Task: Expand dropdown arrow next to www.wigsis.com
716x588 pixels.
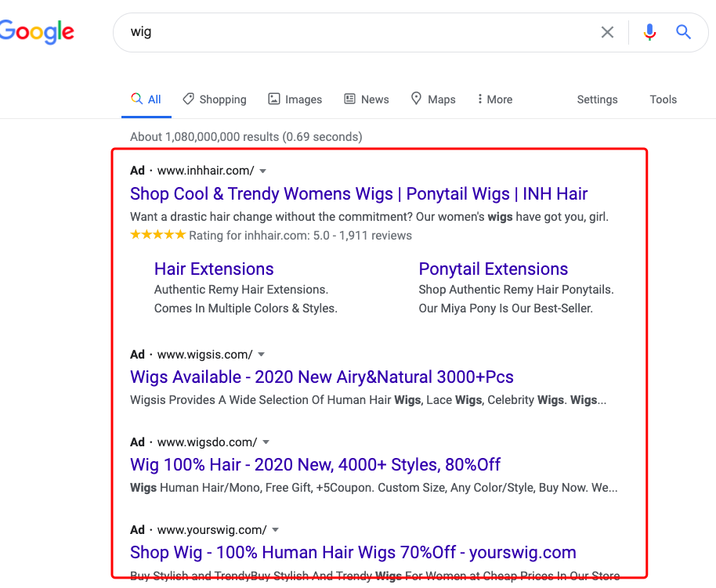Action: (261, 355)
